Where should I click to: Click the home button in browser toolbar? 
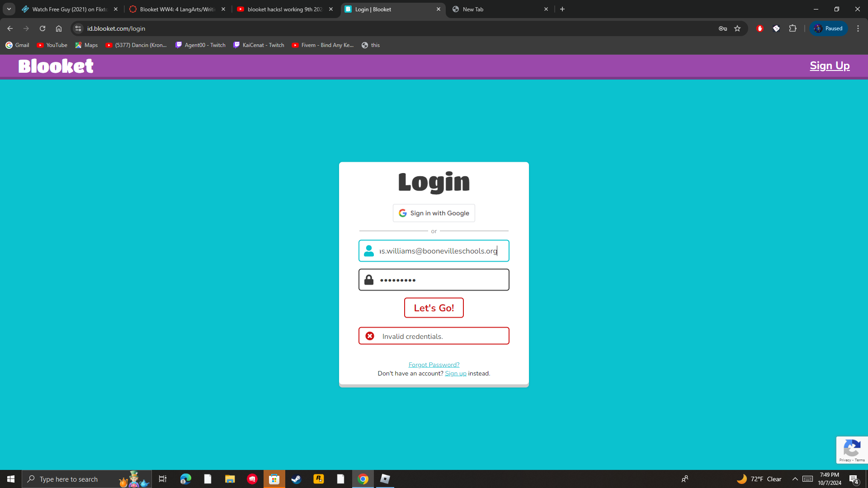(59, 28)
